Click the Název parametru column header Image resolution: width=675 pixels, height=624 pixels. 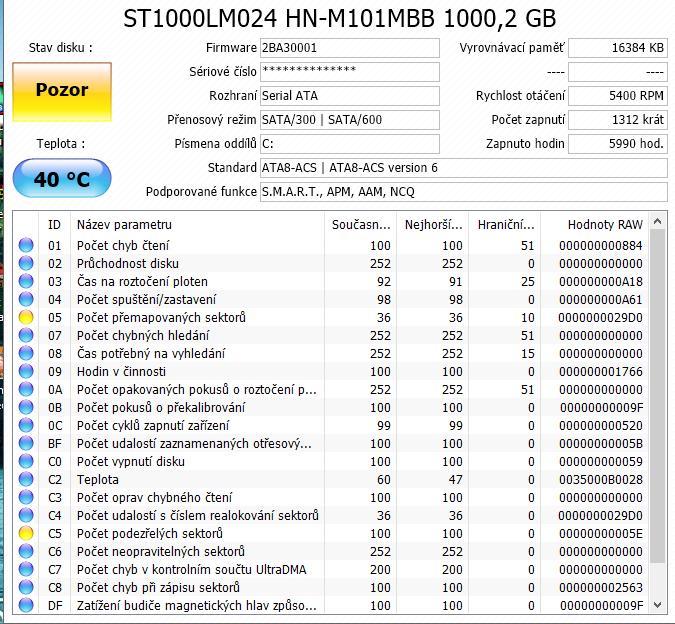[x=197, y=225]
